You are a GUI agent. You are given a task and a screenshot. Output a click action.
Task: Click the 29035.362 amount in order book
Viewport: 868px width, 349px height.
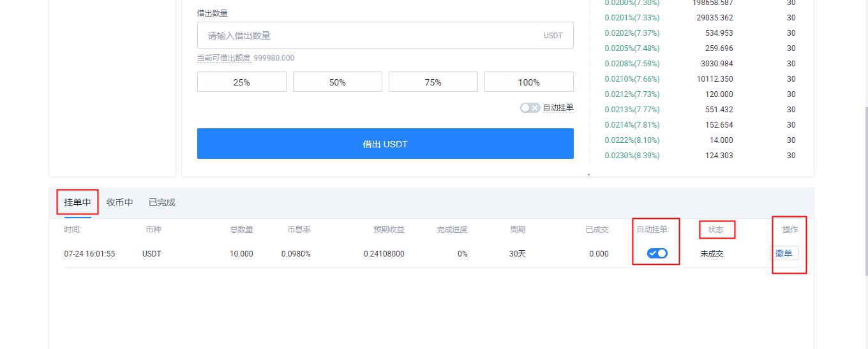click(715, 18)
